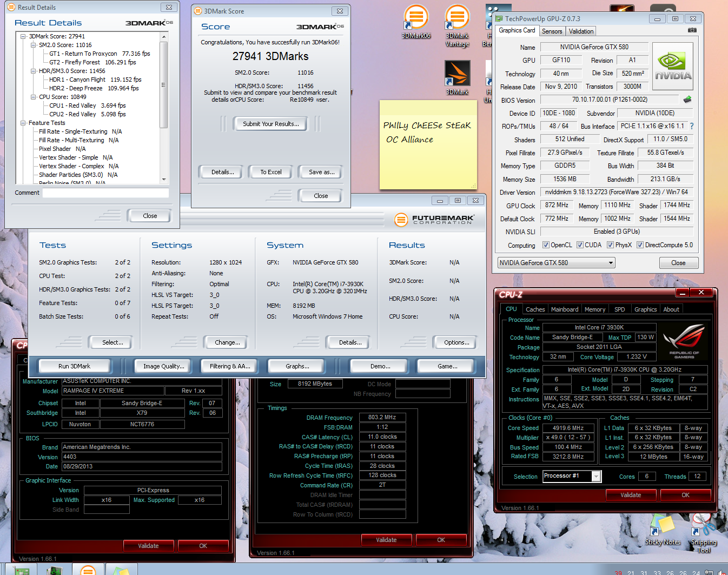Click the Result Details vertical scrollbar thumb
The width and height of the screenshot is (728, 575).
[x=163, y=85]
